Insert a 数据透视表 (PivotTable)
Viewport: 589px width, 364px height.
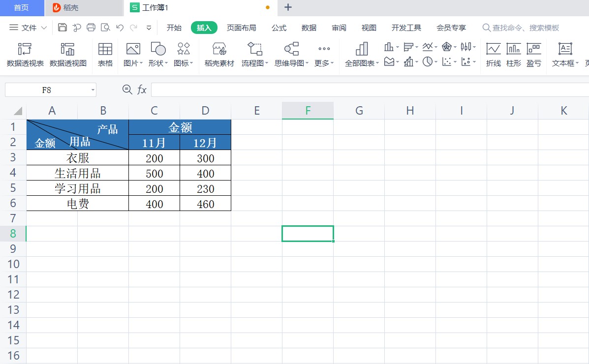pos(25,54)
